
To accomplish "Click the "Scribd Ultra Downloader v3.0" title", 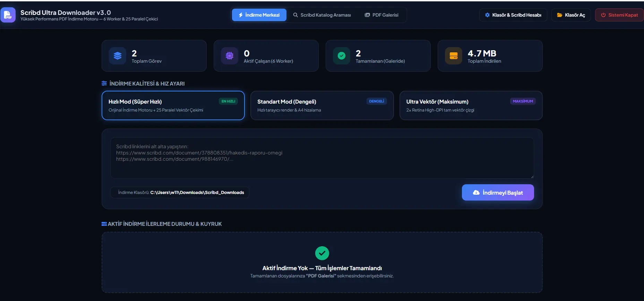I will [66, 12].
